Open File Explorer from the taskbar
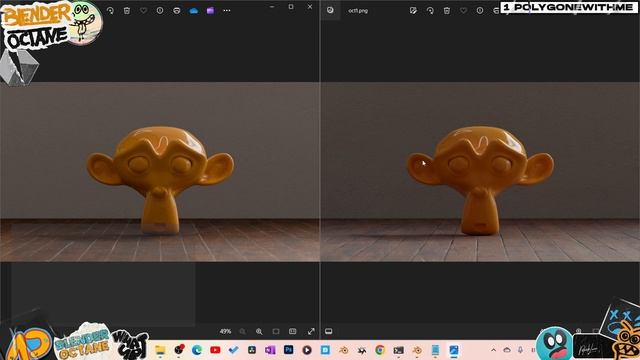This screenshot has height=360, width=640. 160,350
